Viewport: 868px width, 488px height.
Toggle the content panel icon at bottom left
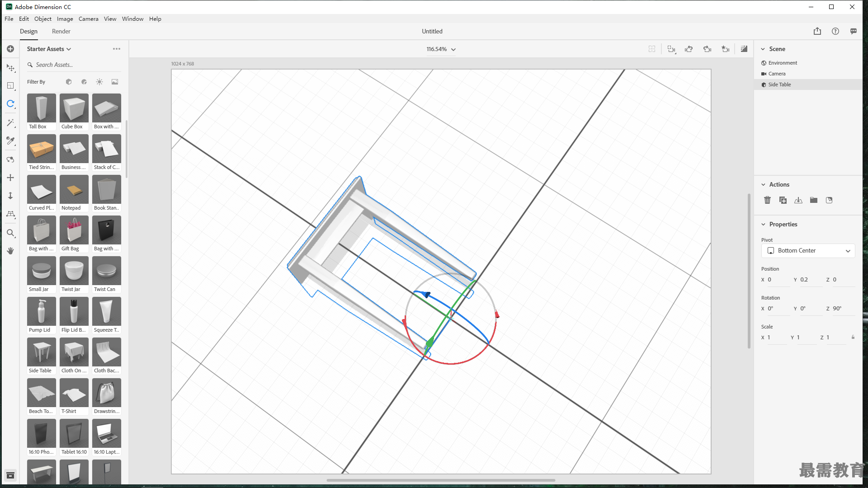(10, 475)
